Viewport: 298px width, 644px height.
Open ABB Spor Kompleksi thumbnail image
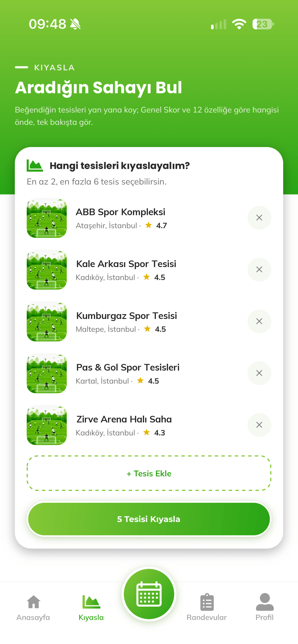click(x=47, y=218)
